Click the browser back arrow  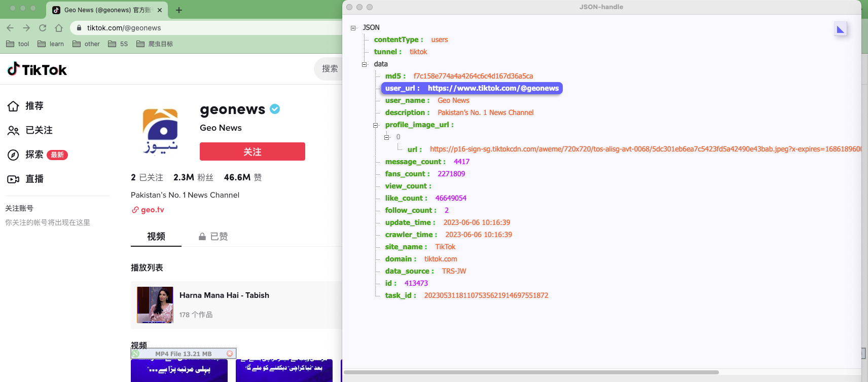pyautogui.click(x=10, y=28)
